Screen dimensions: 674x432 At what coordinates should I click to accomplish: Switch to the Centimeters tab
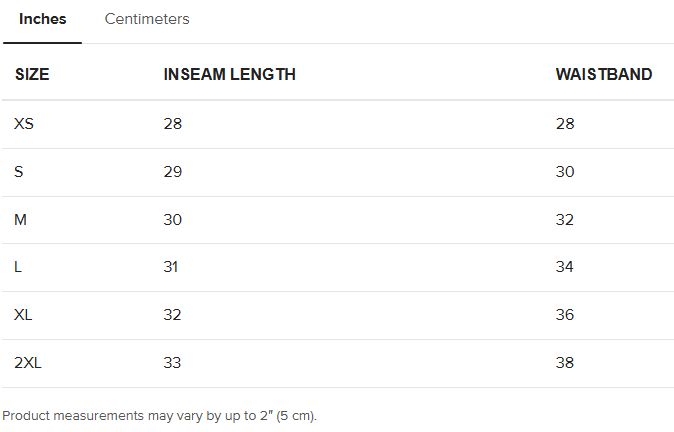coord(147,19)
